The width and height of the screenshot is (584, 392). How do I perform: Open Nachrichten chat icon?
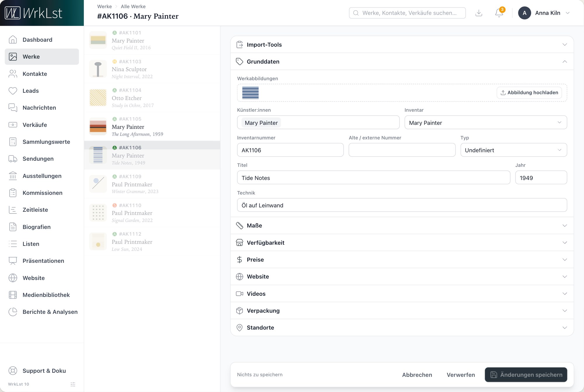pyautogui.click(x=13, y=108)
